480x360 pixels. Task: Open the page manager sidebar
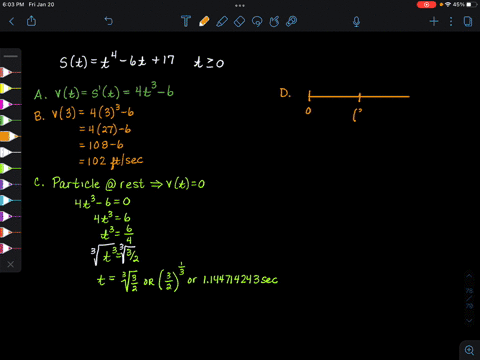click(x=468, y=22)
